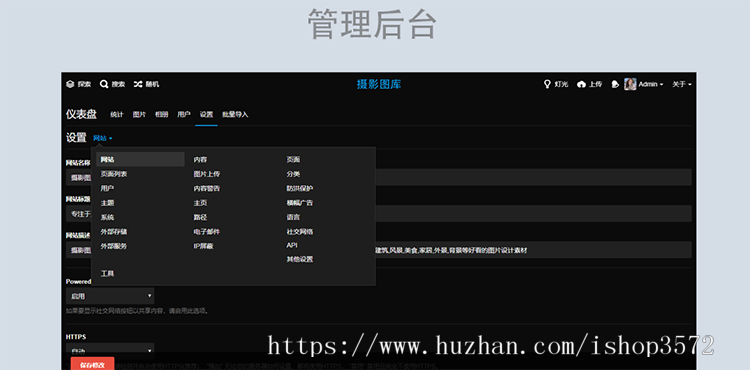
Task: Click the website description input field
Action: point(379,250)
